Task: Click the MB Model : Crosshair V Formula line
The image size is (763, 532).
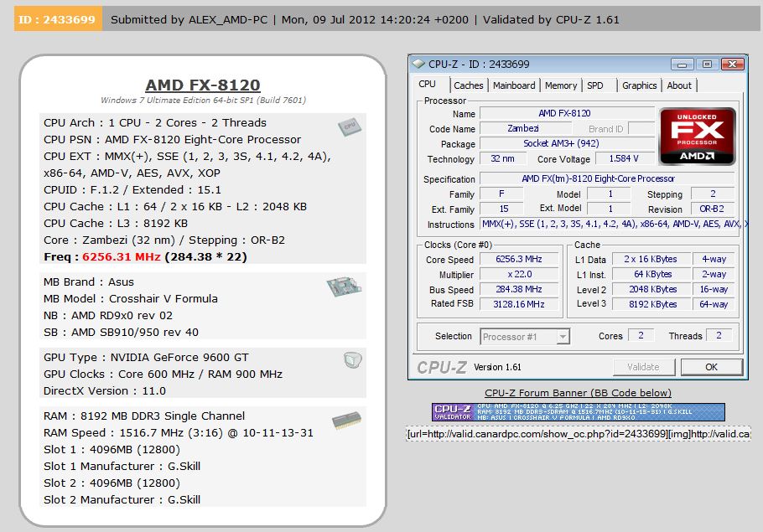Action: tap(131, 298)
